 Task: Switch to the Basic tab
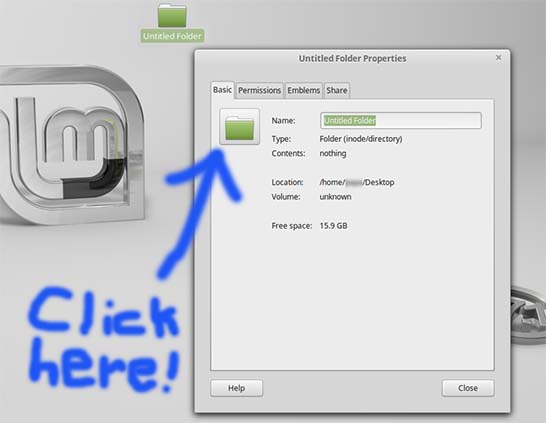coord(222,90)
